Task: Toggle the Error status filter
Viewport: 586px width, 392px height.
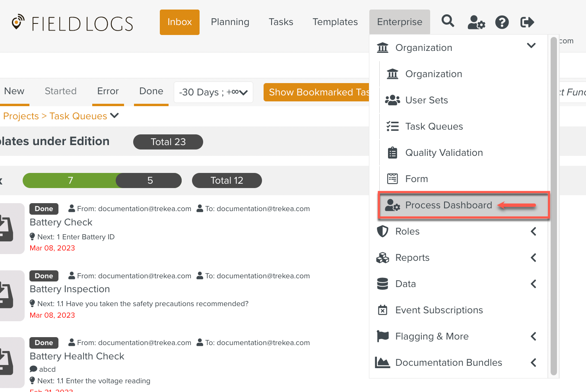Action: click(108, 91)
